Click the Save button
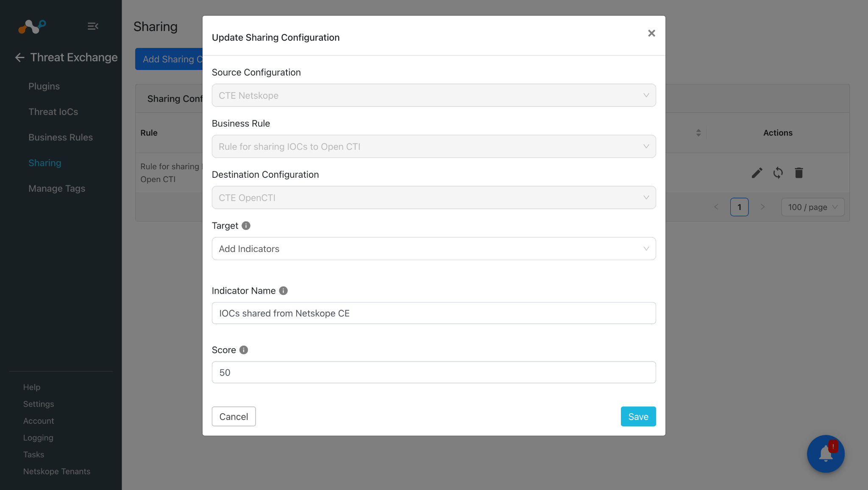Screen dimensions: 868x490 point(638,417)
